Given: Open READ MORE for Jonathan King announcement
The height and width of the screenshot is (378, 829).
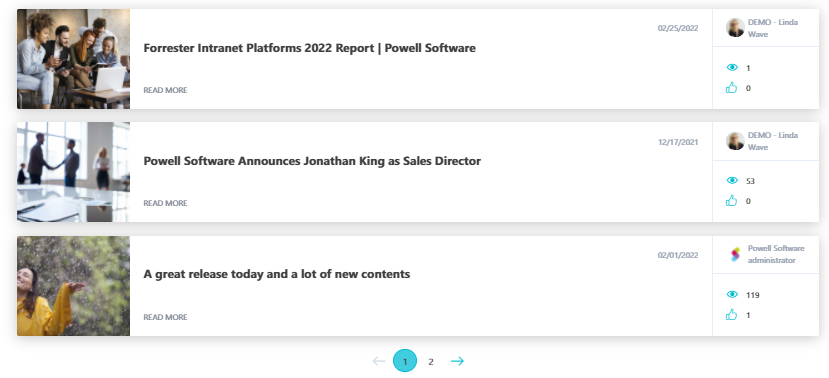Looking at the screenshot, I should coord(165,204).
